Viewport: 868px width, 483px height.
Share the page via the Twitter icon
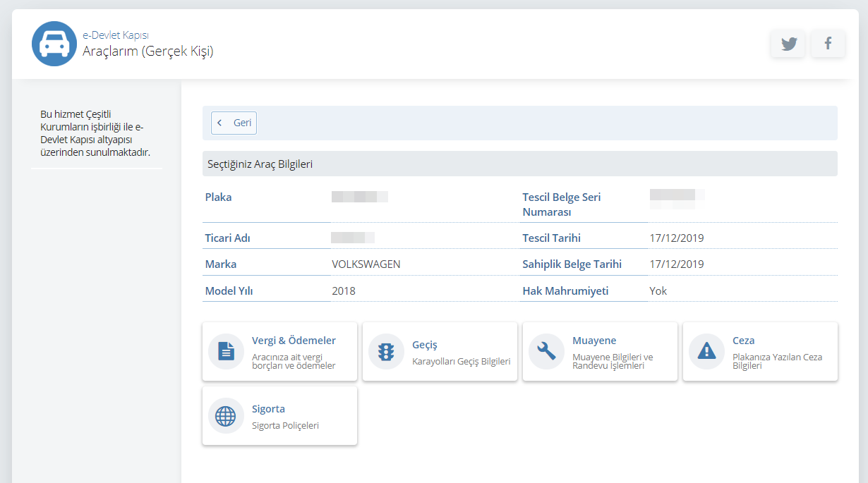pos(788,44)
